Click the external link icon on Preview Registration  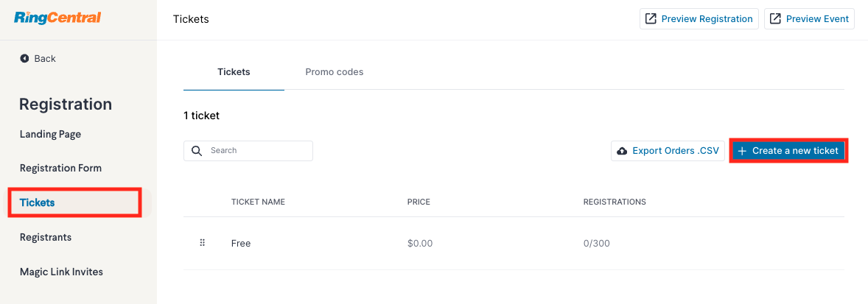pos(651,19)
